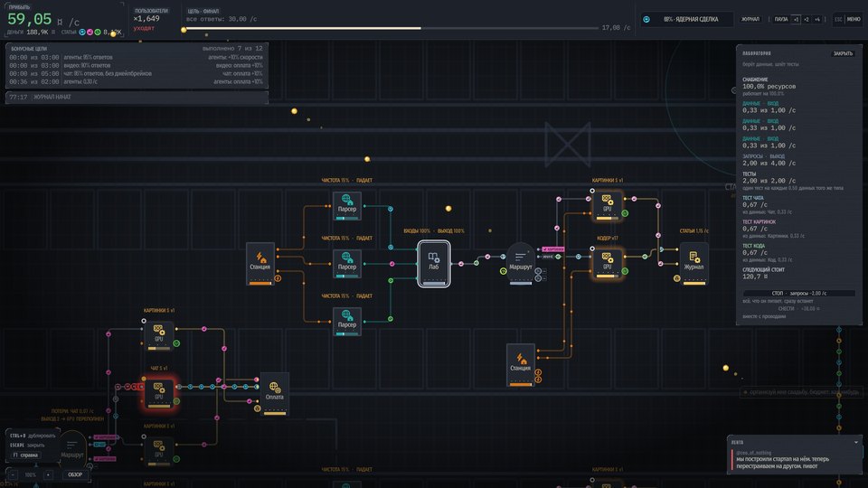Select the middle Парсер node
Image resolution: width=868 pixels, height=488 pixels.
[x=347, y=263]
